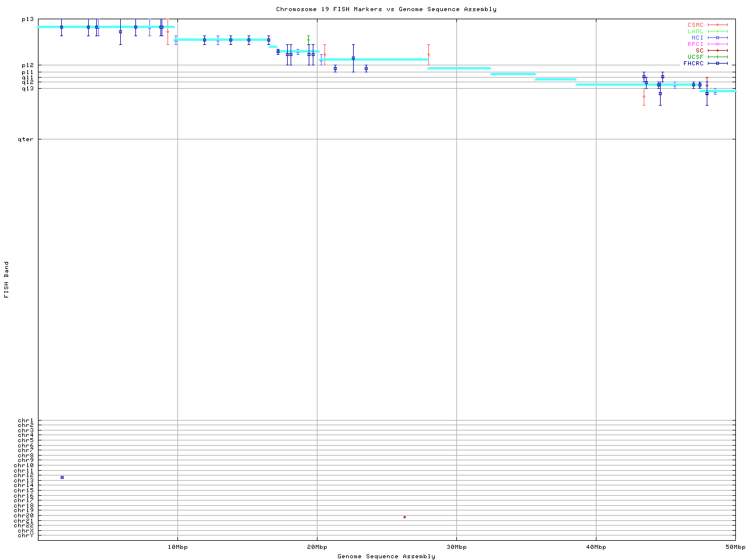Click the blue square marker on chr12 row
This screenshot has height=560, width=747.
point(62,478)
